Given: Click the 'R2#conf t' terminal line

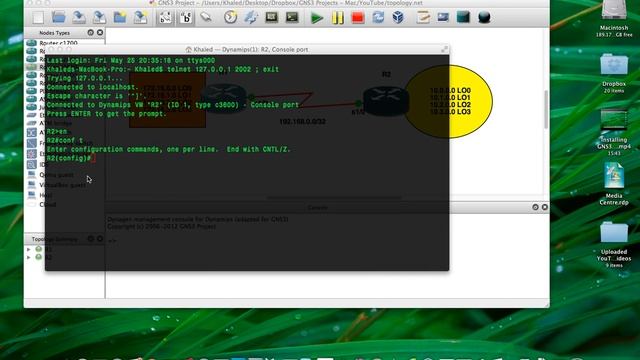Looking at the screenshot, I should coord(64,140).
